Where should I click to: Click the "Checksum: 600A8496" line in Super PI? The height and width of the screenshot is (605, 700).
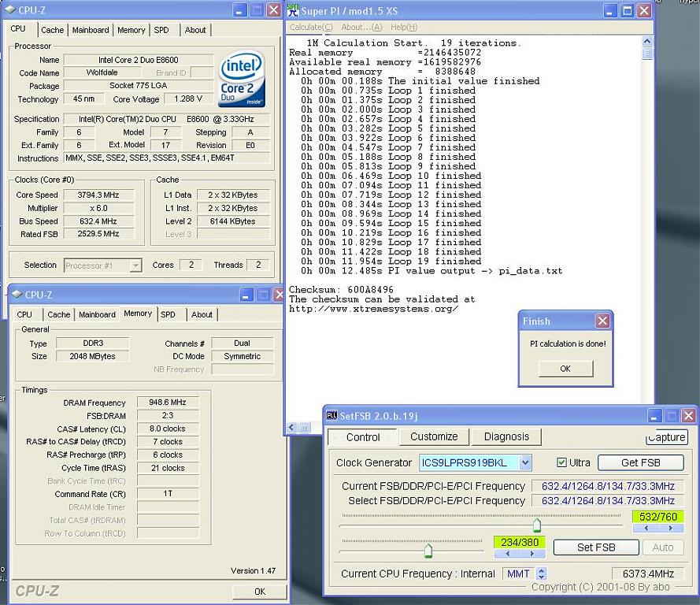pos(341,289)
